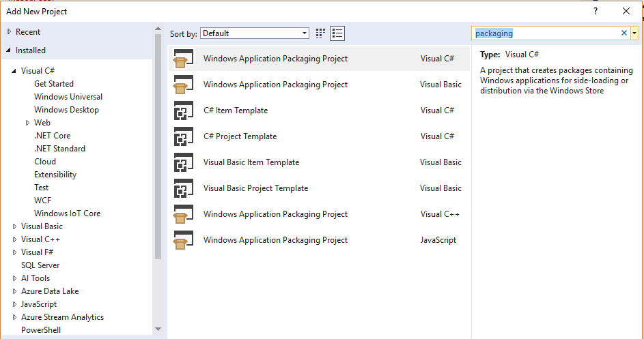Select PowerShell category
The height and width of the screenshot is (339, 644).
41,330
